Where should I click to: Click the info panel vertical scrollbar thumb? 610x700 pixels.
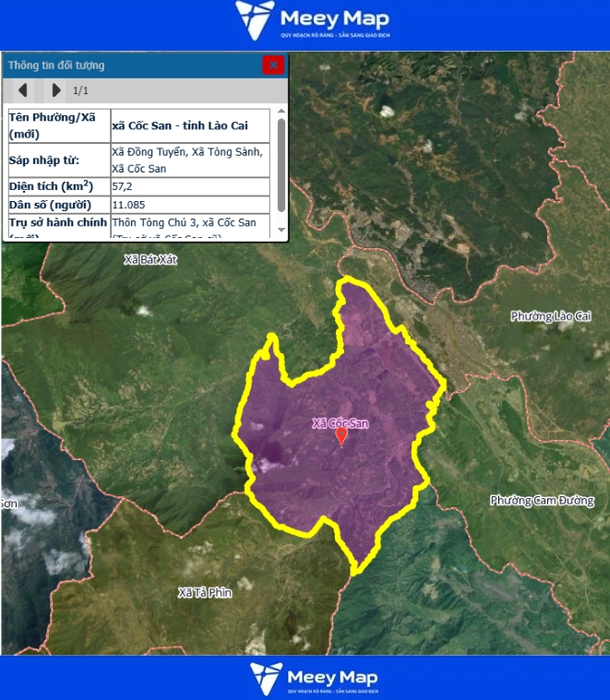tap(281, 166)
